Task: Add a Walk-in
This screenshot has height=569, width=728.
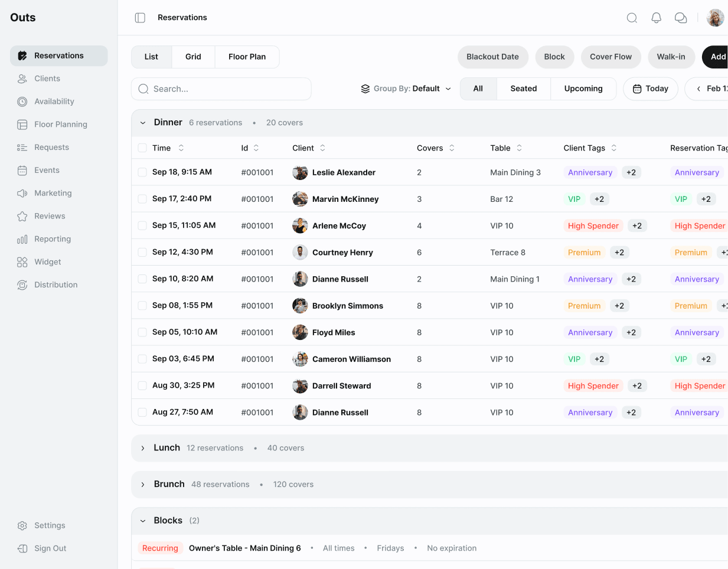Action: click(x=671, y=57)
